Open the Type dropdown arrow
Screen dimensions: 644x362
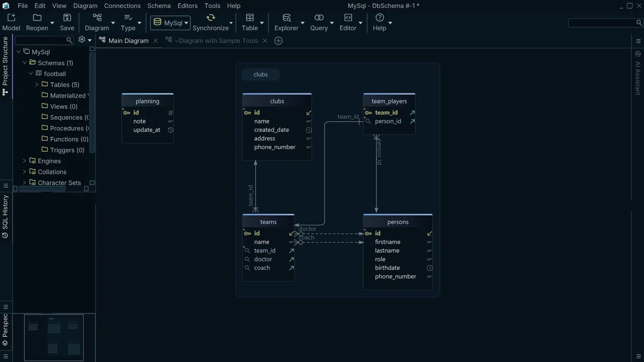click(x=139, y=23)
